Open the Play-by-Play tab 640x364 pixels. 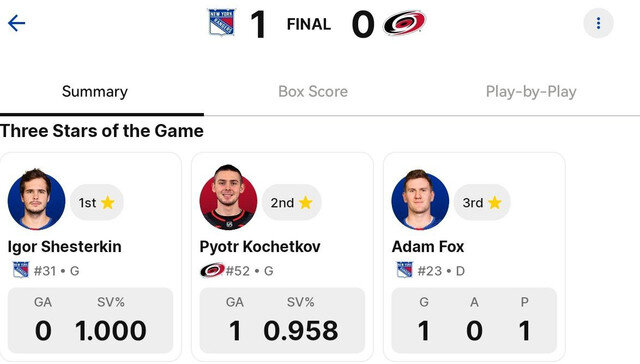531,91
